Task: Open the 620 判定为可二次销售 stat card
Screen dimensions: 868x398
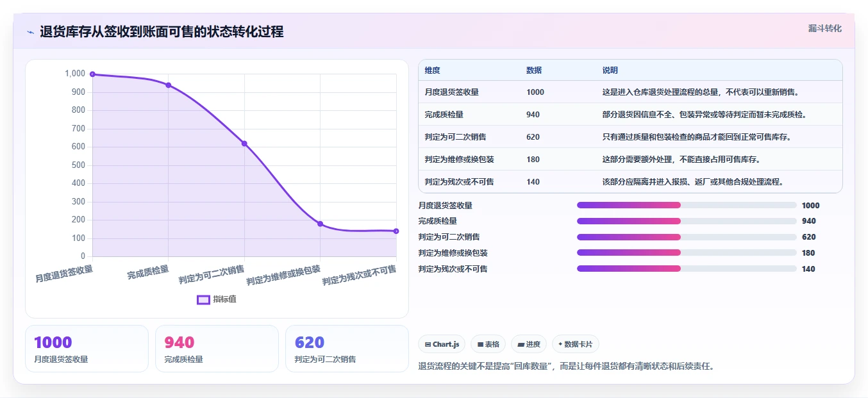Action: pyautogui.click(x=347, y=349)
